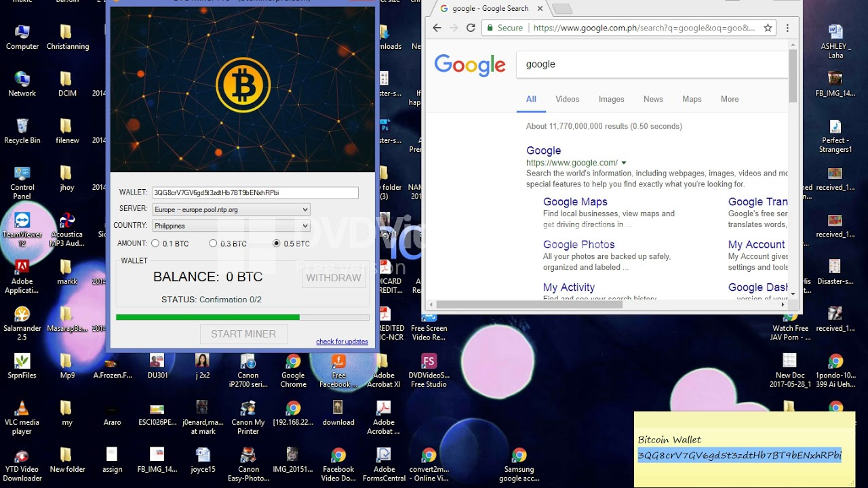
Task: Open YTD Video Downloader icon
Action: (22, 464)
